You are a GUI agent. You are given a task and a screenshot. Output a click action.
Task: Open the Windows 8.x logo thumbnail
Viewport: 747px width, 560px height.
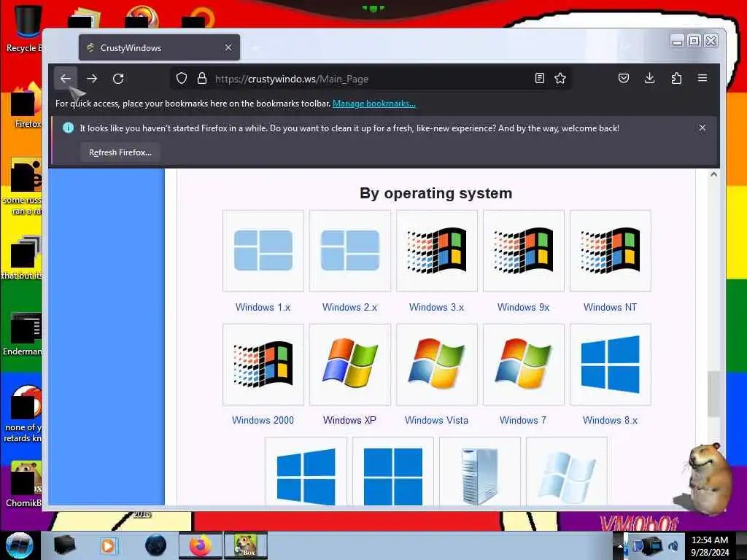(611, 365)
